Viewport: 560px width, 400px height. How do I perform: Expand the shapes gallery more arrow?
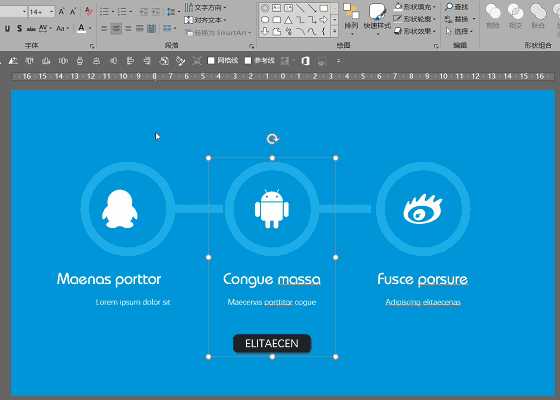pyautogui.click(x=335, y=31)
